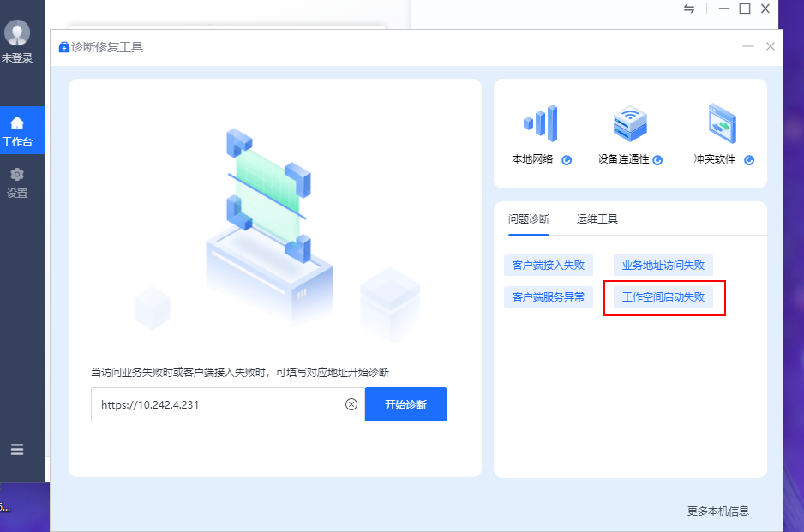Expand the hamburger menu at sidebar bottom
The image size is (804, 532).
coord(17,449)
